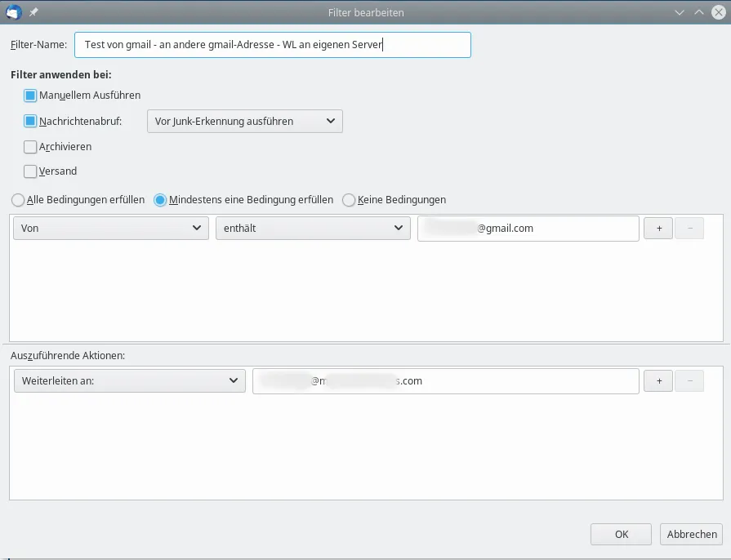This screenshot has width=731, height=560.
Task: Toggle the pin window icon
Action: pyautogui.click(x=33, y=12)
